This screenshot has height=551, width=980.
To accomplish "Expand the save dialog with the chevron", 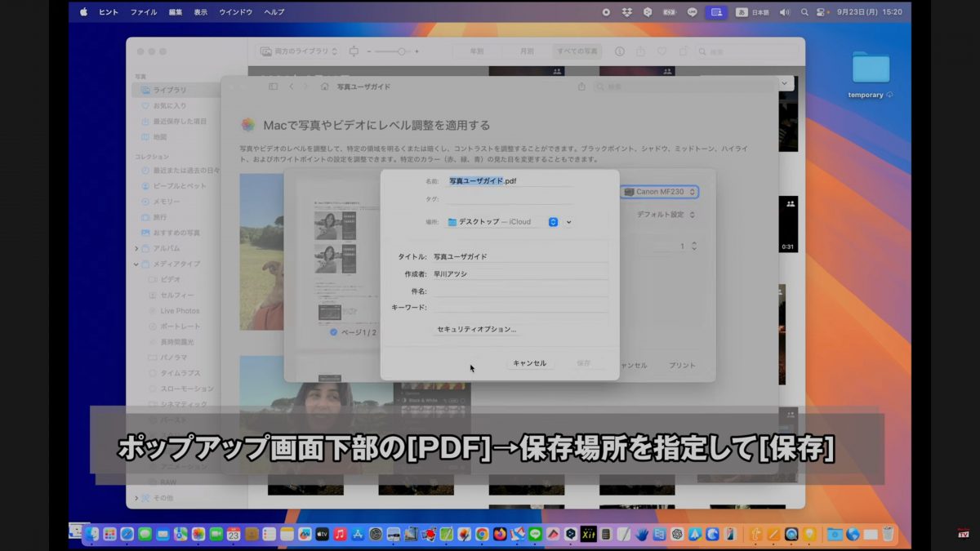I will point(569,222).
